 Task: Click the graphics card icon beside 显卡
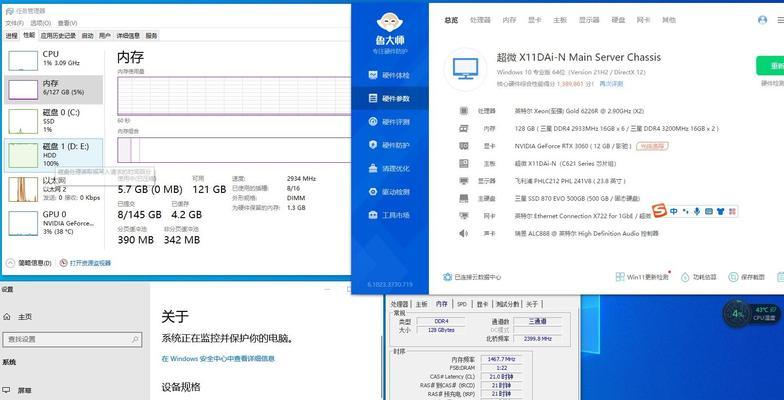tap(464, 146)
